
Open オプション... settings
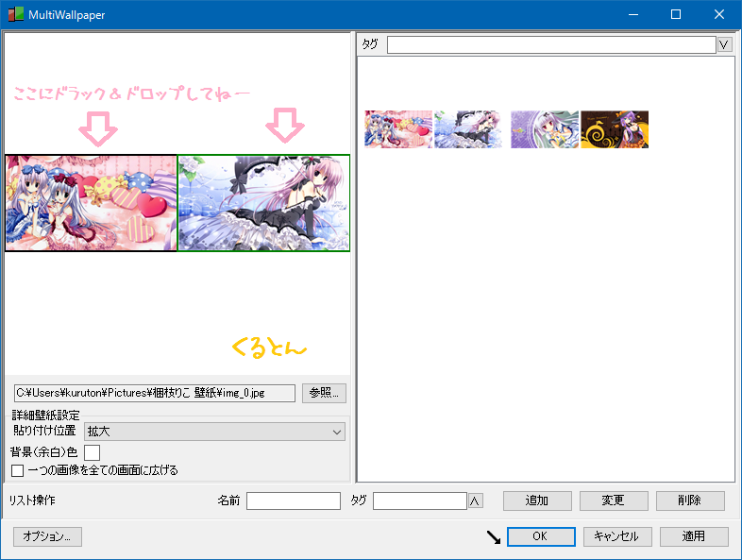click(x=47, y=536)
